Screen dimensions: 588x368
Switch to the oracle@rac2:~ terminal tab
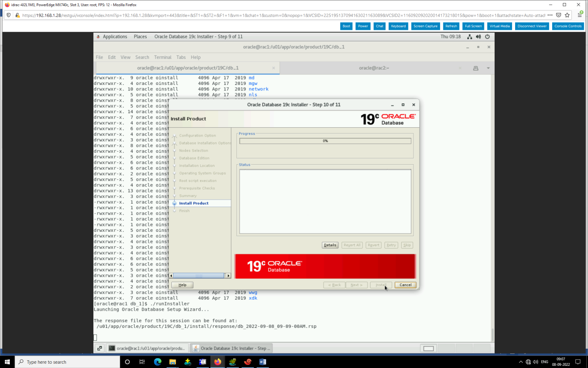pos(374,68)
